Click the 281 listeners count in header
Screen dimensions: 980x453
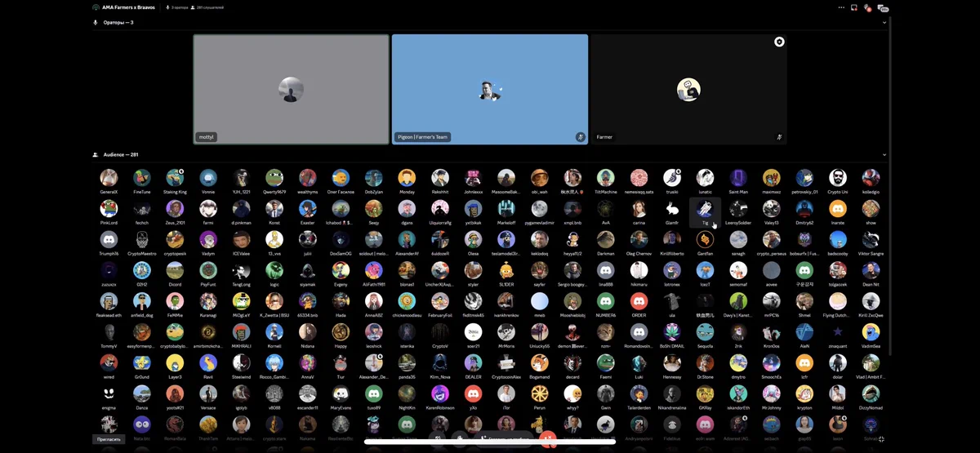pyautogui.click(x=207, y=7)
